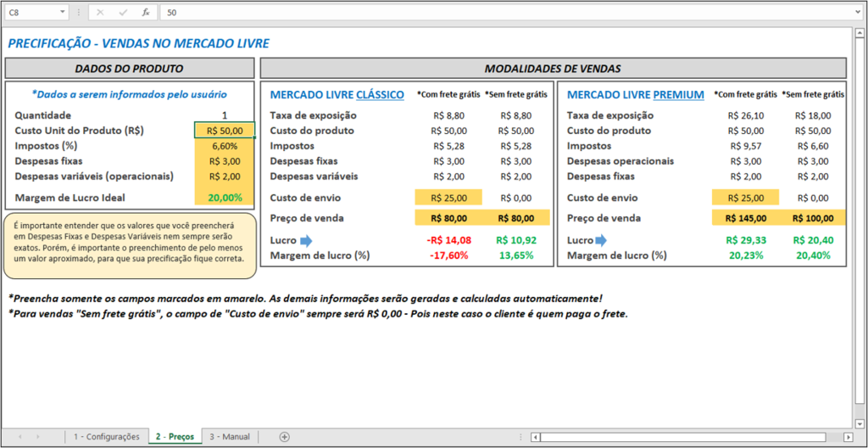Click the blue arrow next to Premium Lucro
The width and height of the screenshot is (868, 448).
pyautogui.click(x=600, y=241)
